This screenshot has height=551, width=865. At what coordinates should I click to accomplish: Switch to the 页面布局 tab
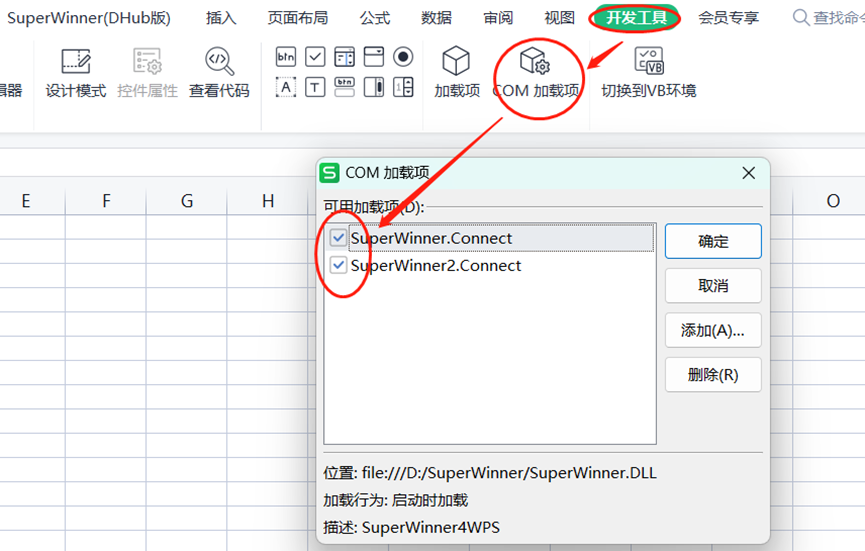pos(298,18)
